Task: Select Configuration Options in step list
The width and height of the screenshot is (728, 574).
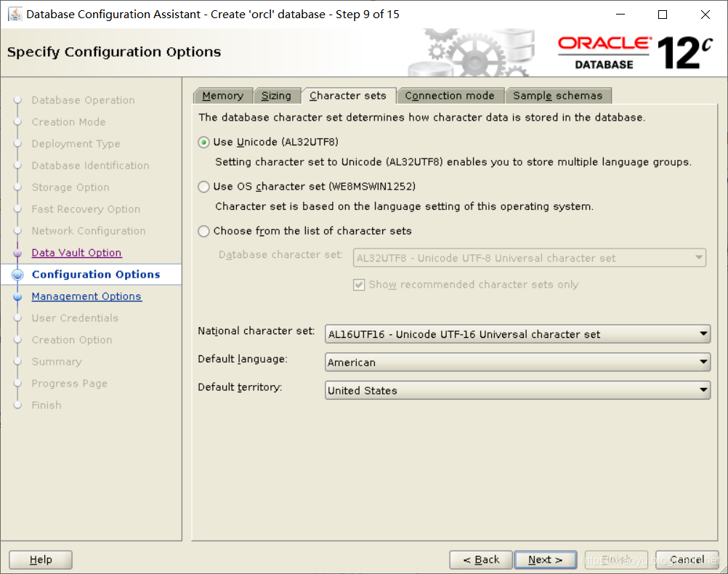Action: click(96, 275)
